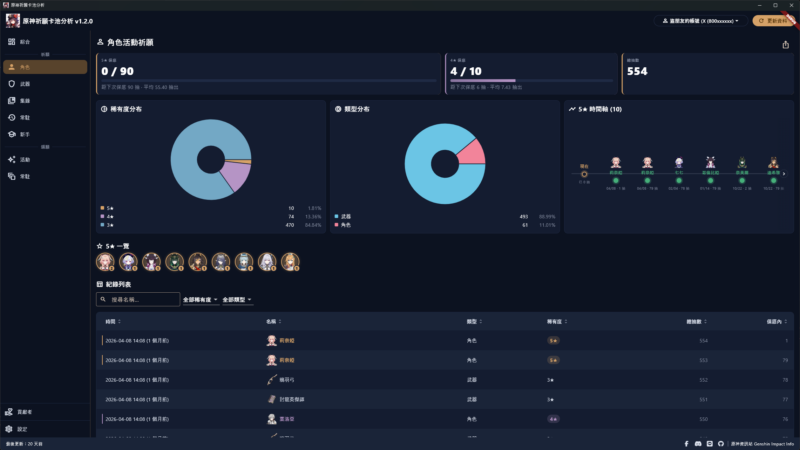
Task: Click the pink-haired avatar in 5★ 一覽
Action: pyautogui.click(x=106, y=262)
